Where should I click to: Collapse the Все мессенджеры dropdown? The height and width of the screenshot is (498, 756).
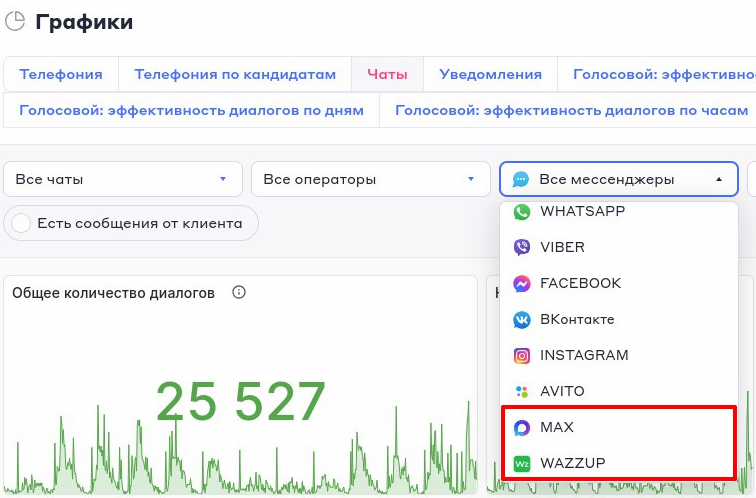pos(619,179)
